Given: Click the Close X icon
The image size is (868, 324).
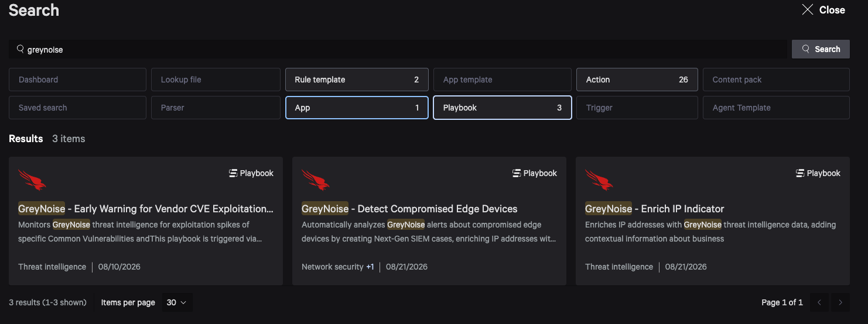Looking at the screenshot, I should click(x=808, y=9).
